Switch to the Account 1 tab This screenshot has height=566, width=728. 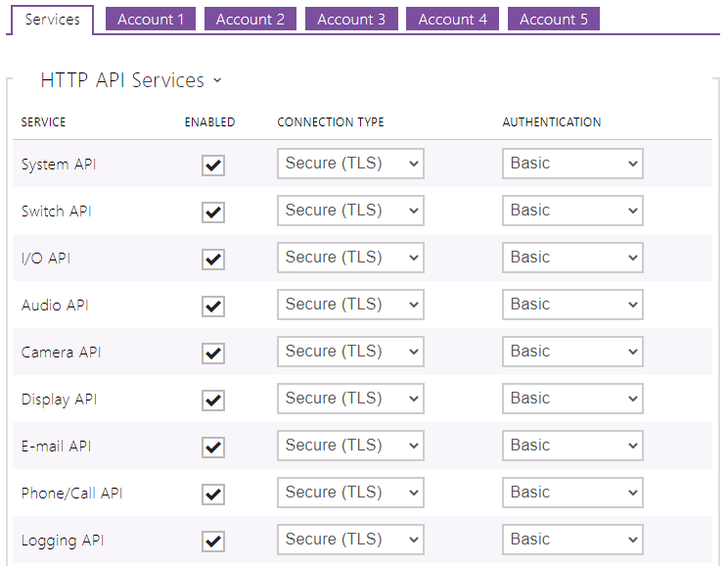click(150, 20)
